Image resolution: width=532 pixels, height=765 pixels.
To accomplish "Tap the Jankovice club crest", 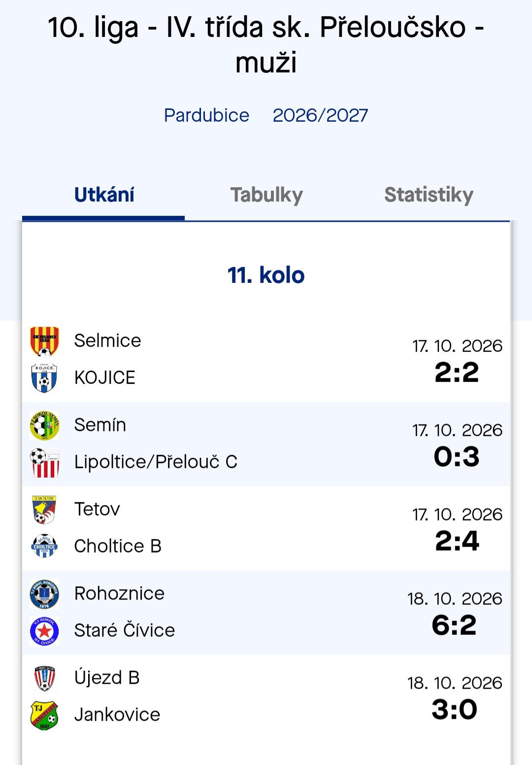I will (x=44, y=715).
